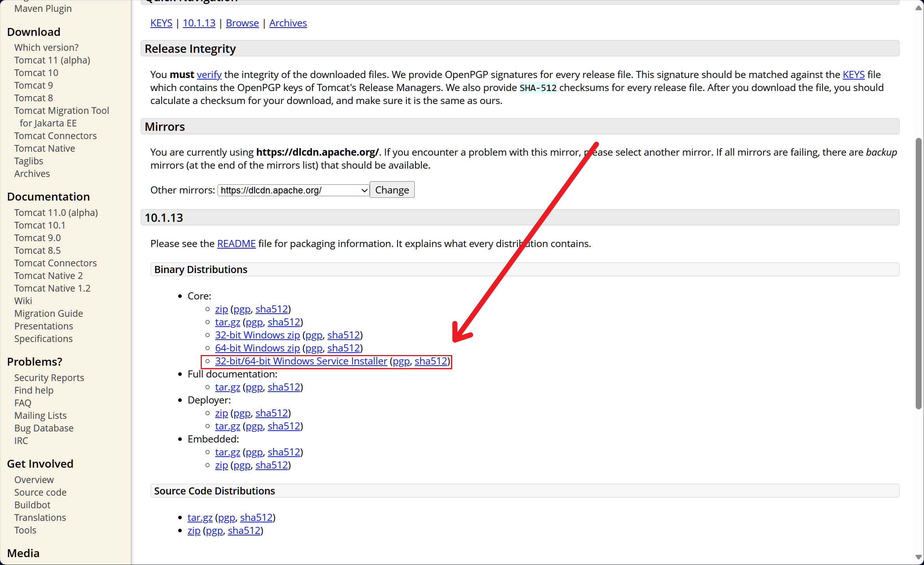Download the 64-bit Windows zip
The height and width of the screenshot is (565, 924).
pos(257,348)
